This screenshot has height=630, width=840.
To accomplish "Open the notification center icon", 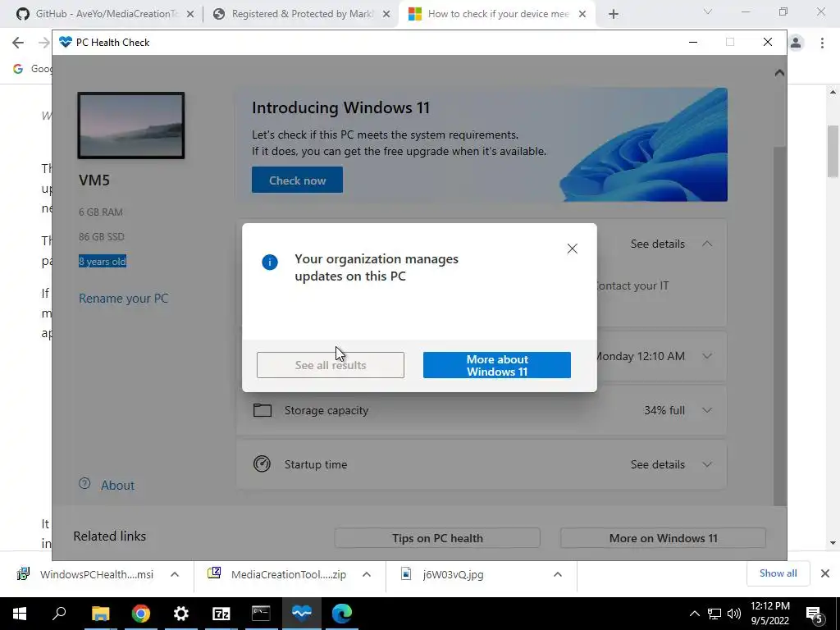I will (x=815, y=614).
